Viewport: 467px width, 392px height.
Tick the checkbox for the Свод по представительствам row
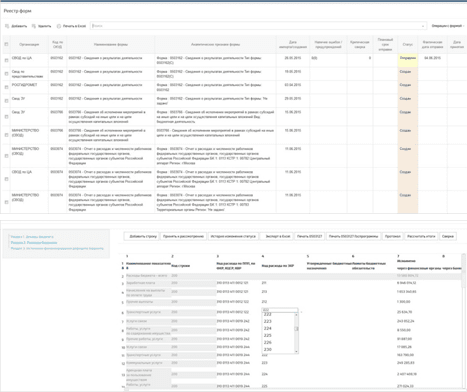click(6, 74)
